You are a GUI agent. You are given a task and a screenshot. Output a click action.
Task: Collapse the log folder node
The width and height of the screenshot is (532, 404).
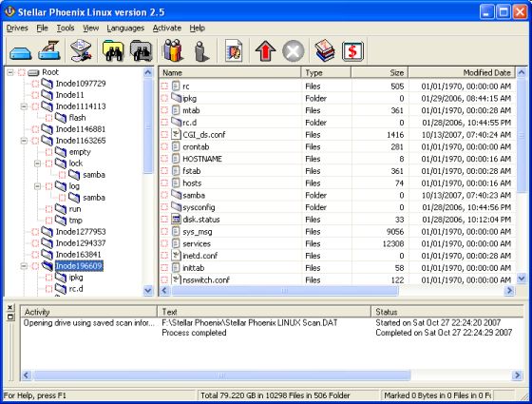click(37, 186)
